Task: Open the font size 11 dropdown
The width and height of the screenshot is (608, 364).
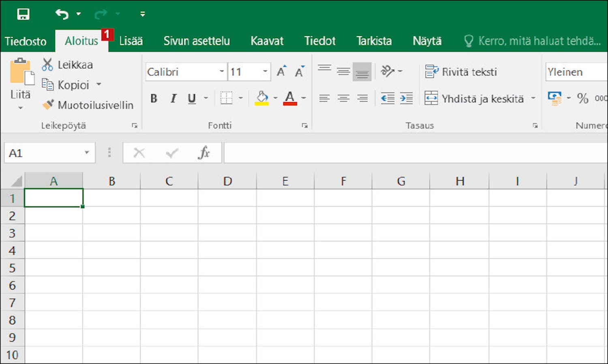Action: point(265,72)
